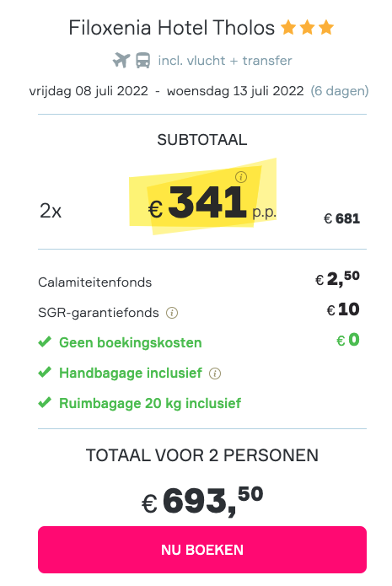Open SGR-garantiefonds info icon
The height and width of the screenshot is (586, 392).
click(172, 313)
